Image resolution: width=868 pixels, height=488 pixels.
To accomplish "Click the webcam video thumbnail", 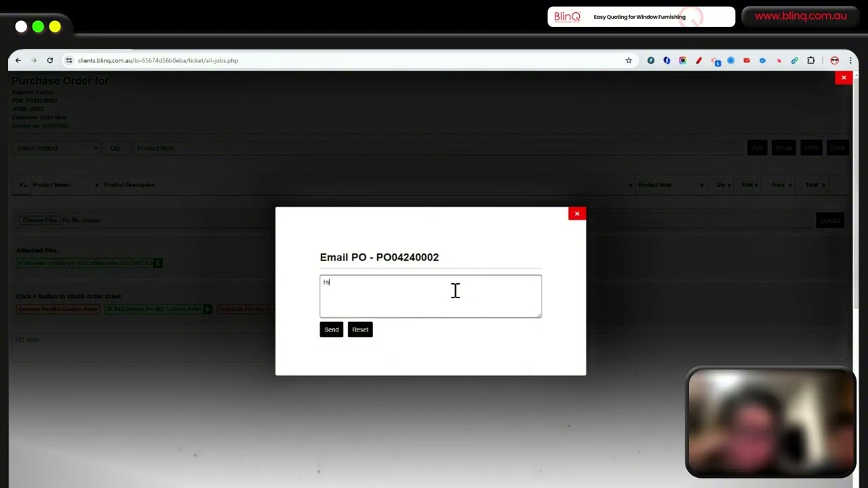I will coord(771,422).
